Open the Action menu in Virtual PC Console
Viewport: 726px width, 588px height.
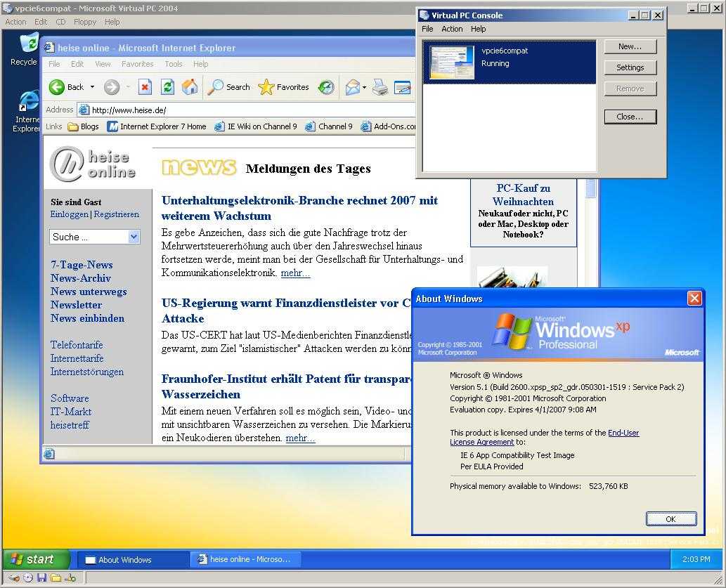click(452, 29)
